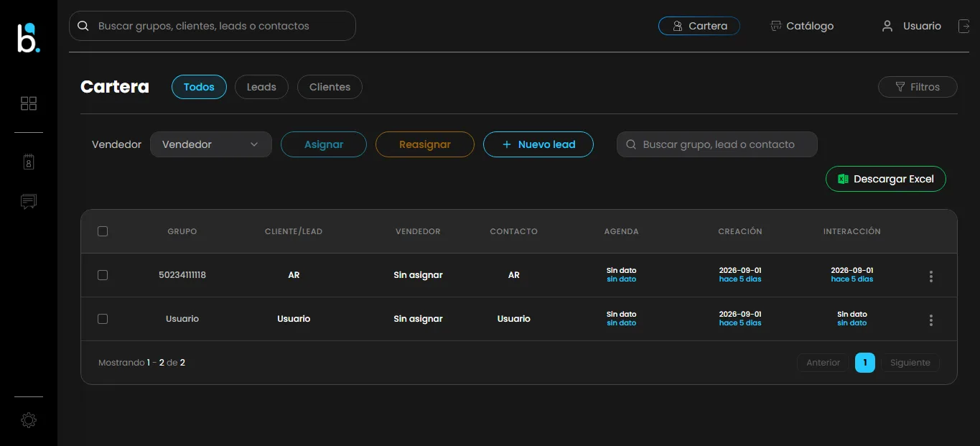Screen dimensions: 980x446
Task: Open the Filtros button
Action: 918,87
